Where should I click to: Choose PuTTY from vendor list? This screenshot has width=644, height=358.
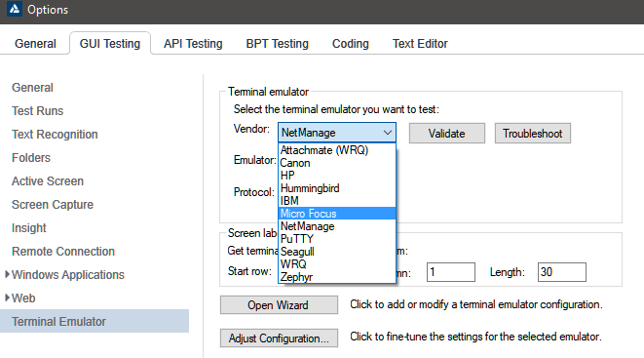[x=337, y=239]
